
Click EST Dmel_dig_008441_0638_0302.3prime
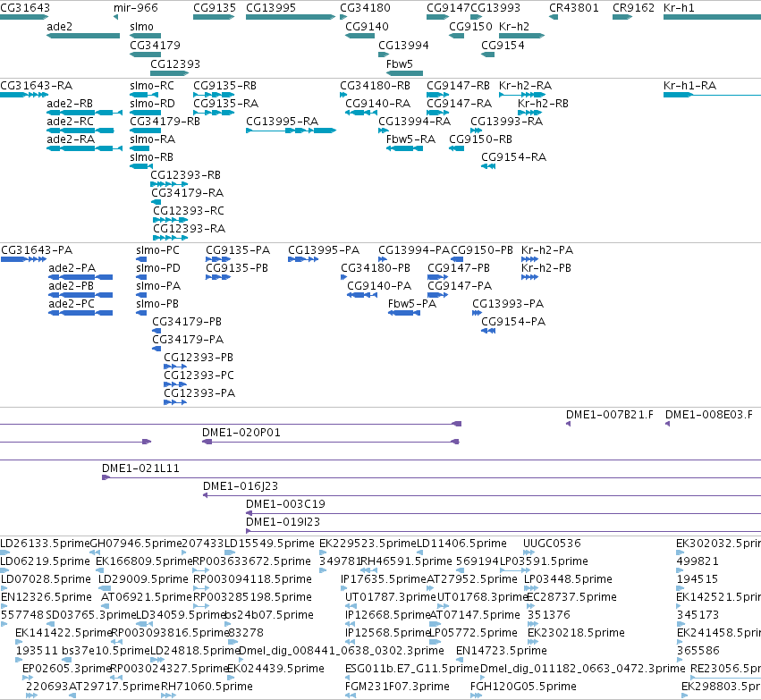242,660
